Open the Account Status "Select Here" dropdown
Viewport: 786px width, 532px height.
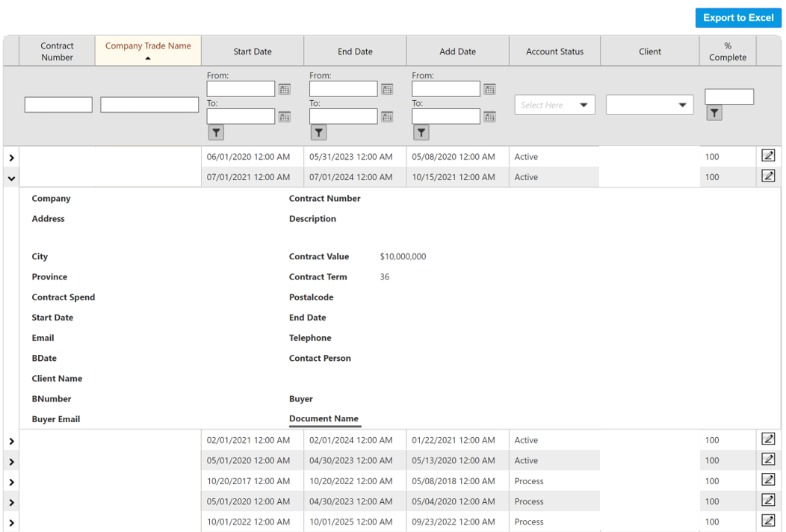pyautogui.click(x=554, y=105)
